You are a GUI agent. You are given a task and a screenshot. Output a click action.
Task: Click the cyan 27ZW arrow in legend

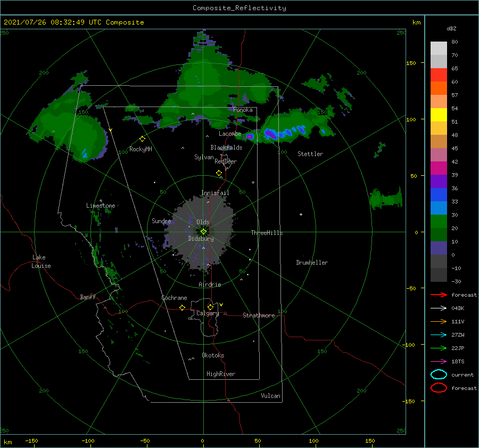tap(439, 335)
